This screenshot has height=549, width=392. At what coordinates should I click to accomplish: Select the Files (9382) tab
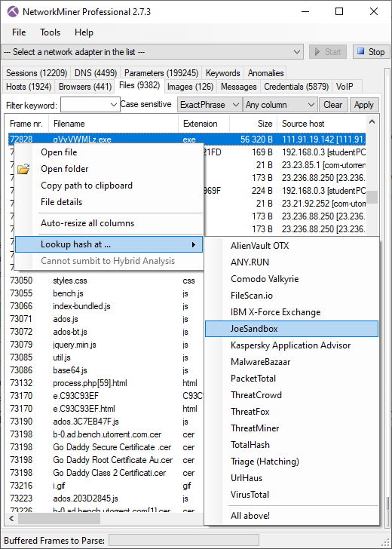[139, 85]
